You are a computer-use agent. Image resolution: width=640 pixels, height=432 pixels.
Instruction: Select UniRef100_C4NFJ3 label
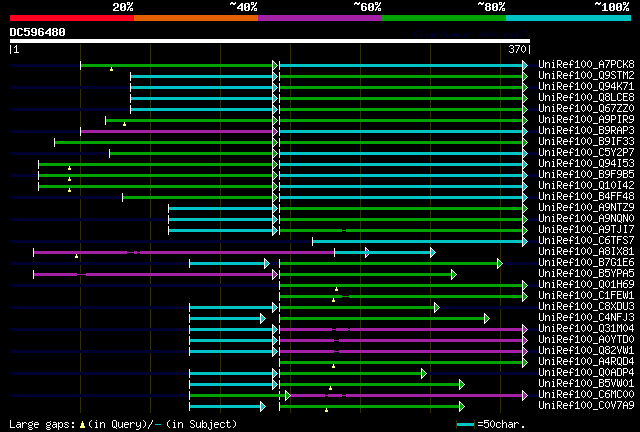(x=586, y=318)
